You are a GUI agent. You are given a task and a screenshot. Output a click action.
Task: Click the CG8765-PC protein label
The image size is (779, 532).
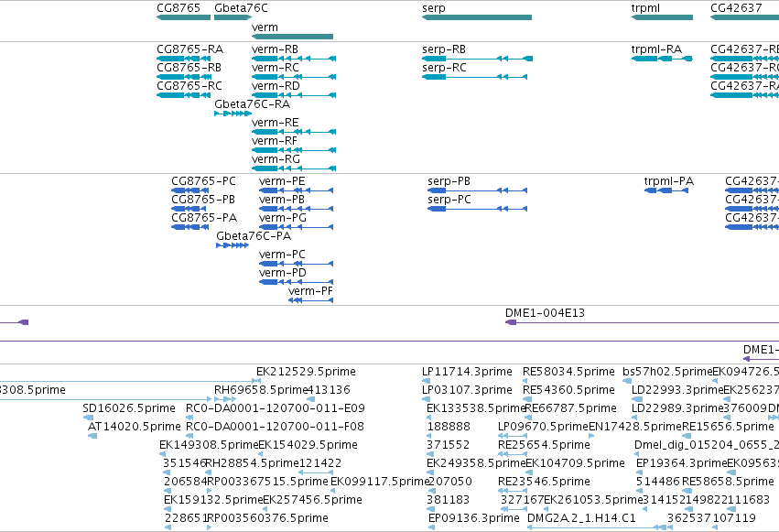(203, 181)
